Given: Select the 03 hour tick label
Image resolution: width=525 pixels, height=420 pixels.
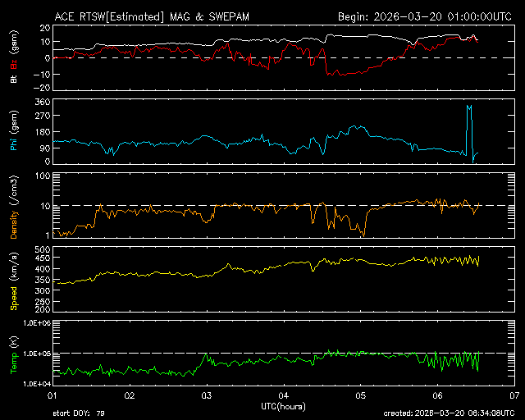Looking at the screenshot, I should click(x=206, y=396).
